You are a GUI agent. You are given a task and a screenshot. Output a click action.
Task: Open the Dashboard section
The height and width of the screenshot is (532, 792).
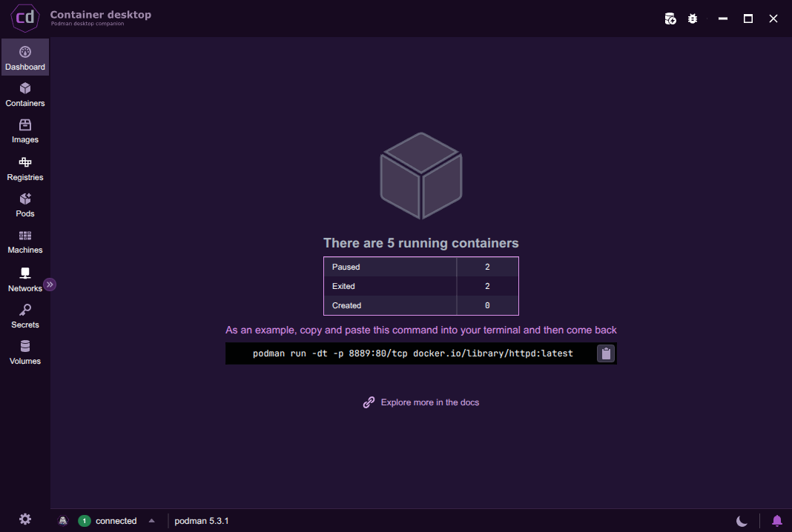pos(24,58)
